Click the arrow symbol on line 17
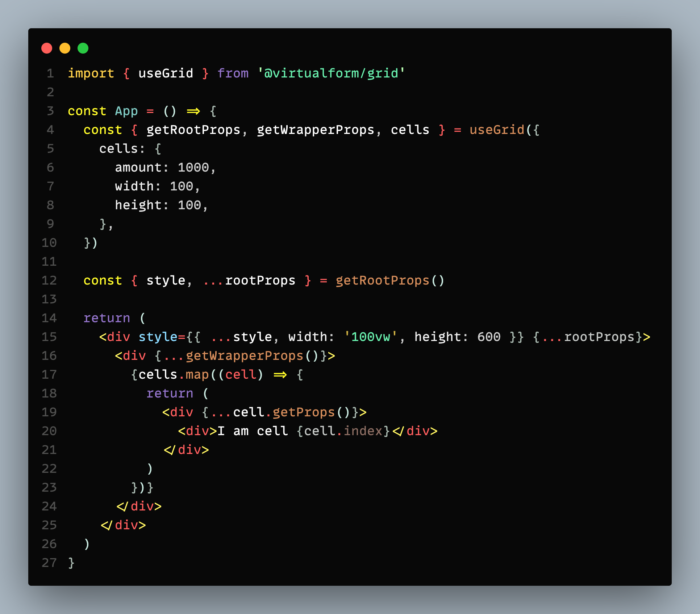Viewport: 700px width, 614px height. (x=280, y=375)
